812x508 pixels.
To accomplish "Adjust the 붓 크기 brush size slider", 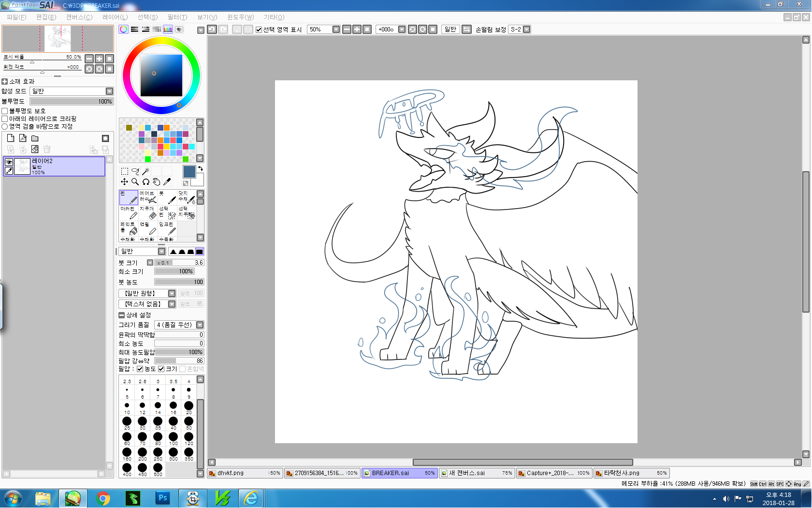I will click(x=179, y=263).
